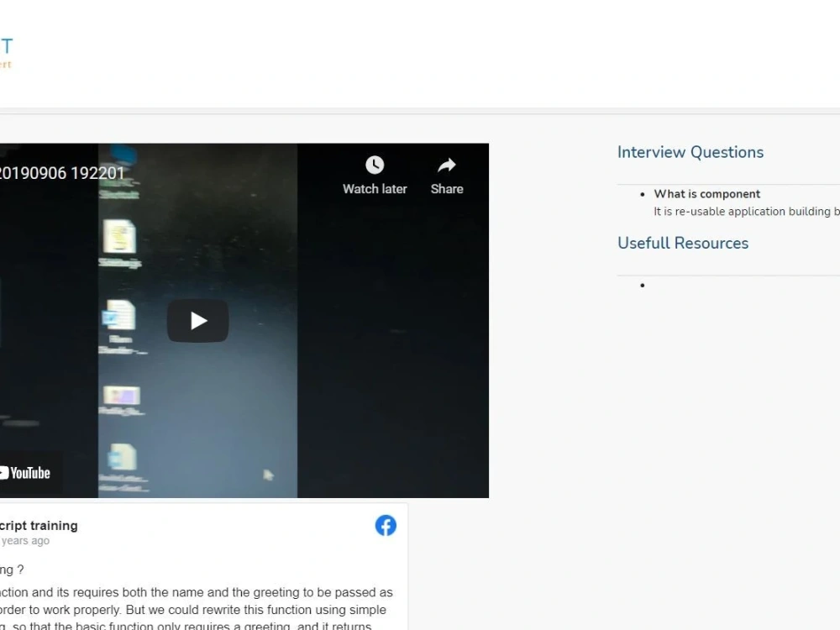Select the Usefull Resources heading
This screenshot has width=840, height=630.
coord(682,244)
